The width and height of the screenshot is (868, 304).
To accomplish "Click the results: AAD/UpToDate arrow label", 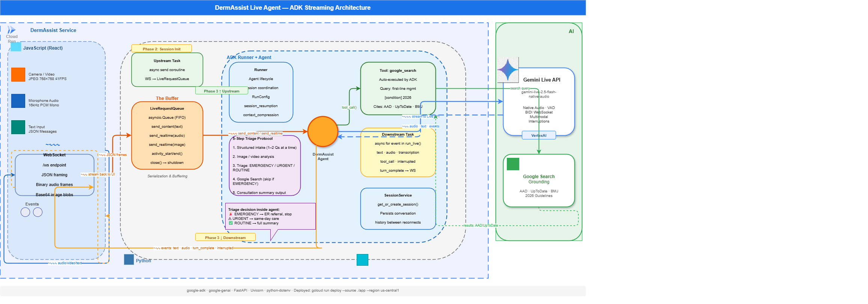I will (481, 225).
